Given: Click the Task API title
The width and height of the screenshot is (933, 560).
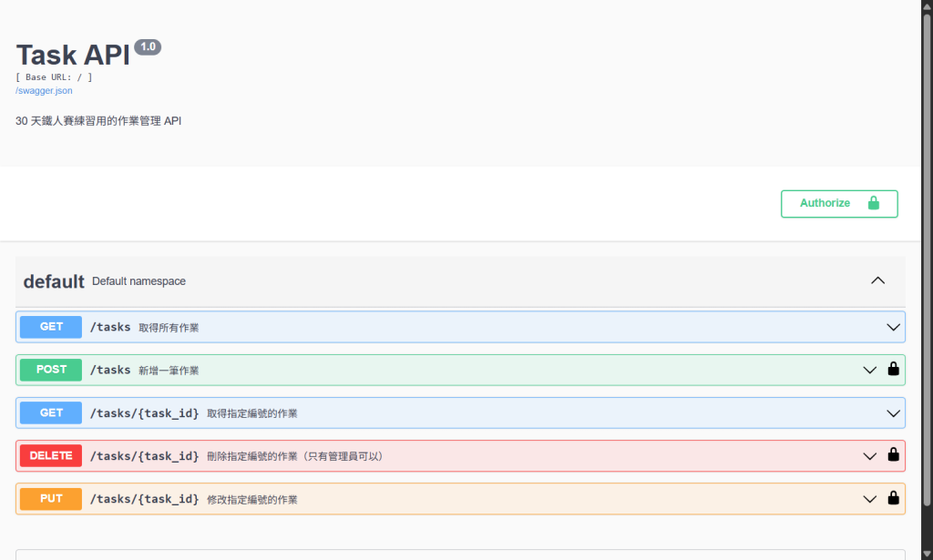Looking at the screenshot, I should (73, 56).
